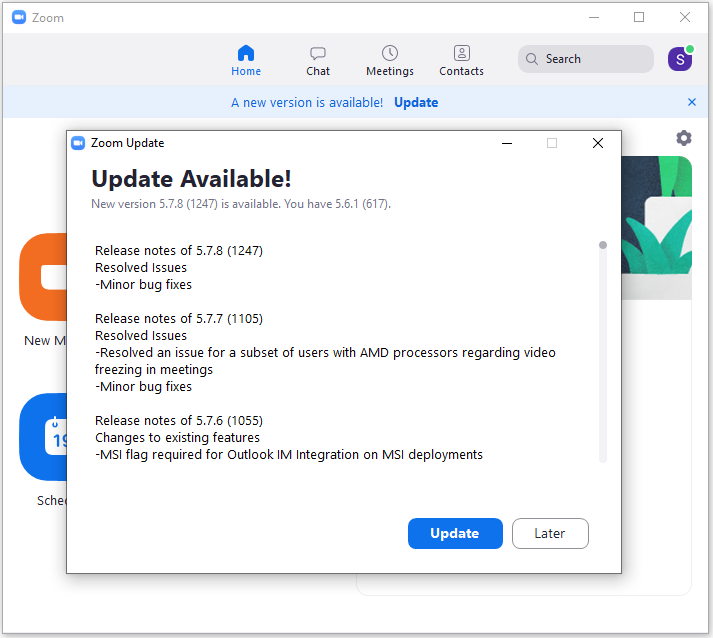713x638 pixels.
Task: Click the Zoom logo in main title bar
Action: pos(19,18)
